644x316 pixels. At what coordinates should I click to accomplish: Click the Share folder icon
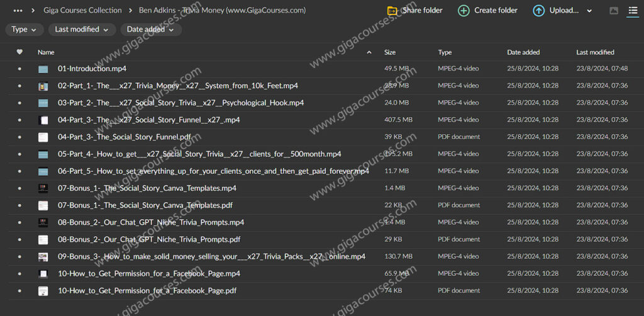pos(392,11)
